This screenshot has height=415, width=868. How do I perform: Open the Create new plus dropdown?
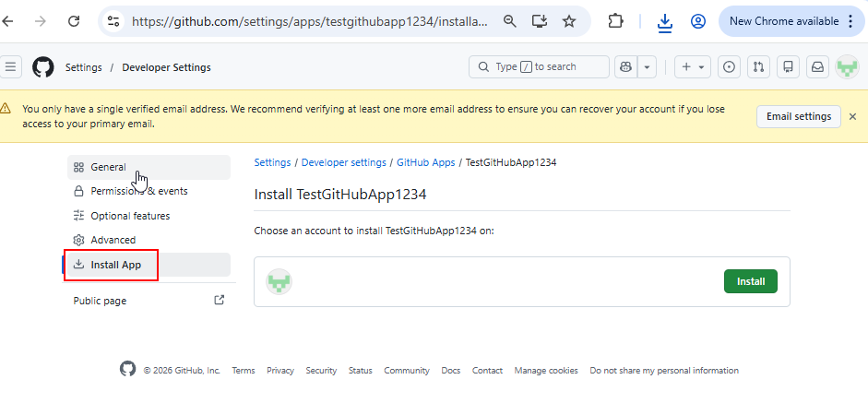tap(693, 67)
